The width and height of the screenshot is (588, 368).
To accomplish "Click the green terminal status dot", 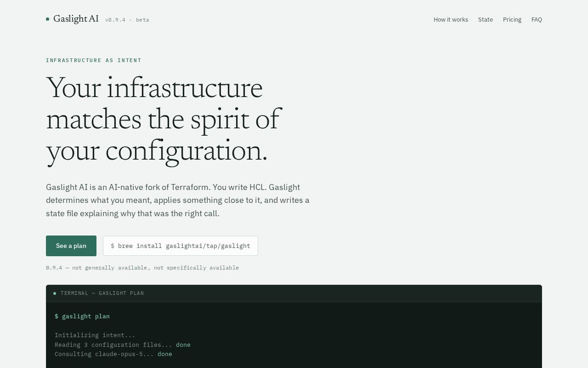I will (x=55, y=293).
